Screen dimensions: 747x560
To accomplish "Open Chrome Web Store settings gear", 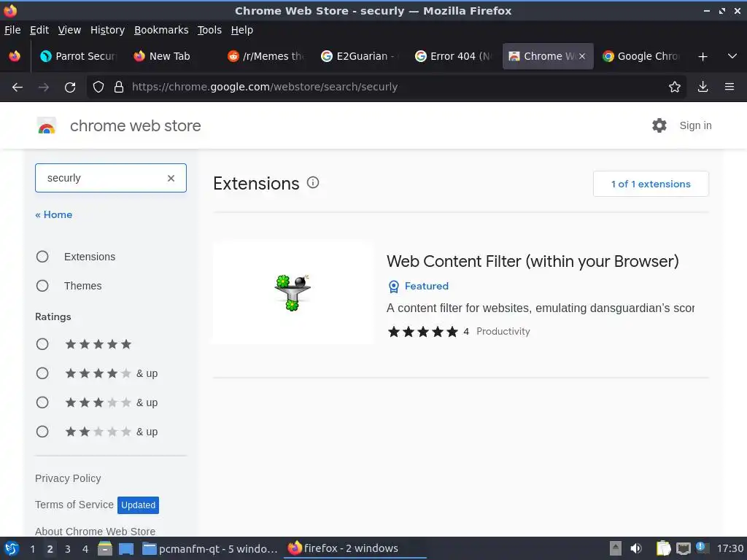I will [x=659, y=125].
